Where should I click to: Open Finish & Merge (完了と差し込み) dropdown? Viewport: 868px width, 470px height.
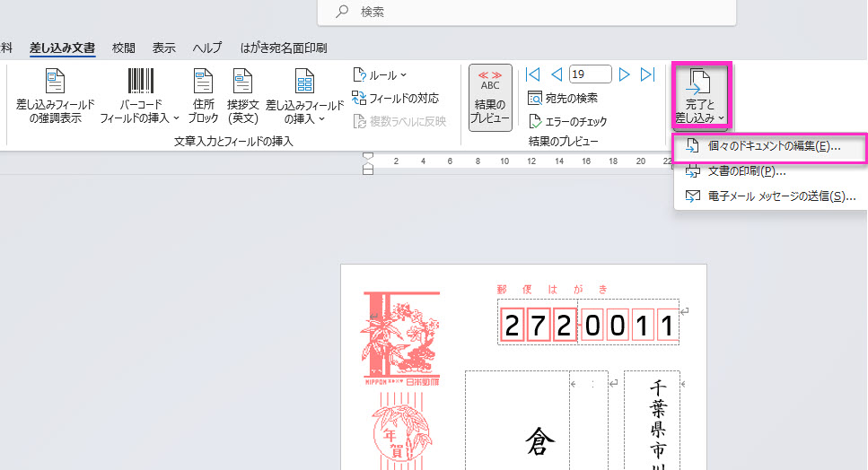click(x=700, y=96)
